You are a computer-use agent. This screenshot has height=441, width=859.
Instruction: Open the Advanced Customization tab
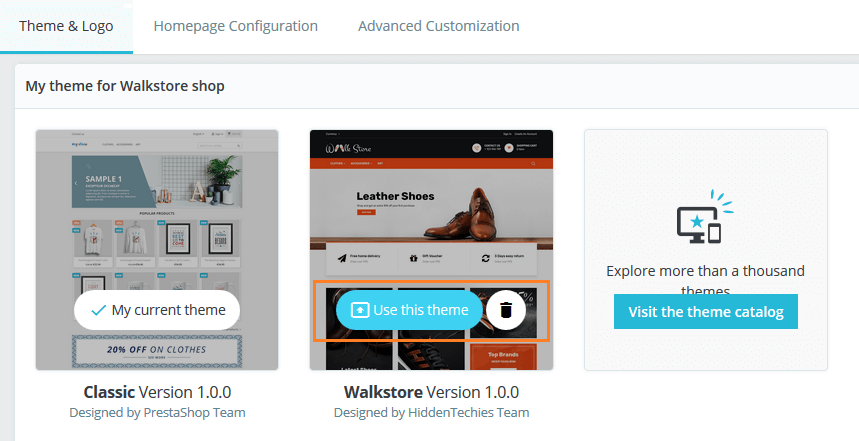(439, 26)
